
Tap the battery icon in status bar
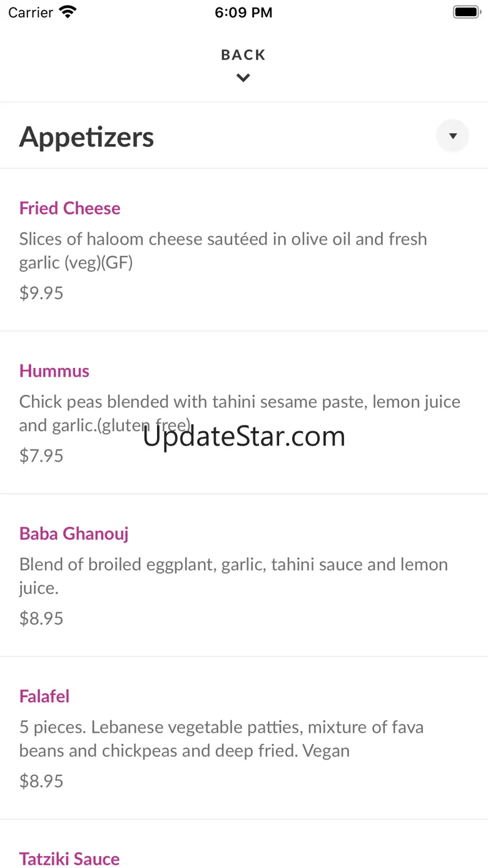(x=466, y=12)
